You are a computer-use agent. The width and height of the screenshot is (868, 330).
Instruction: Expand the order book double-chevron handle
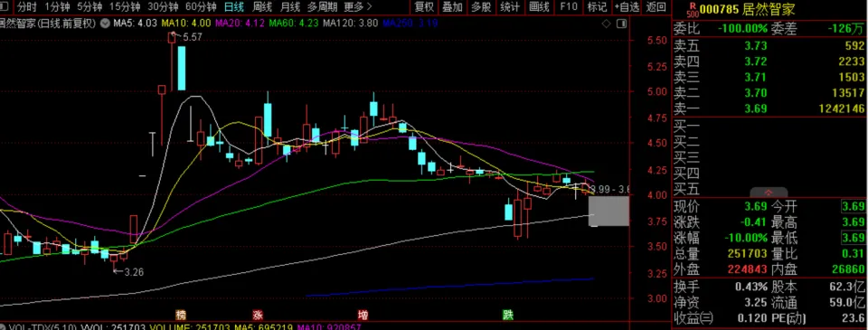coord(769,193)
